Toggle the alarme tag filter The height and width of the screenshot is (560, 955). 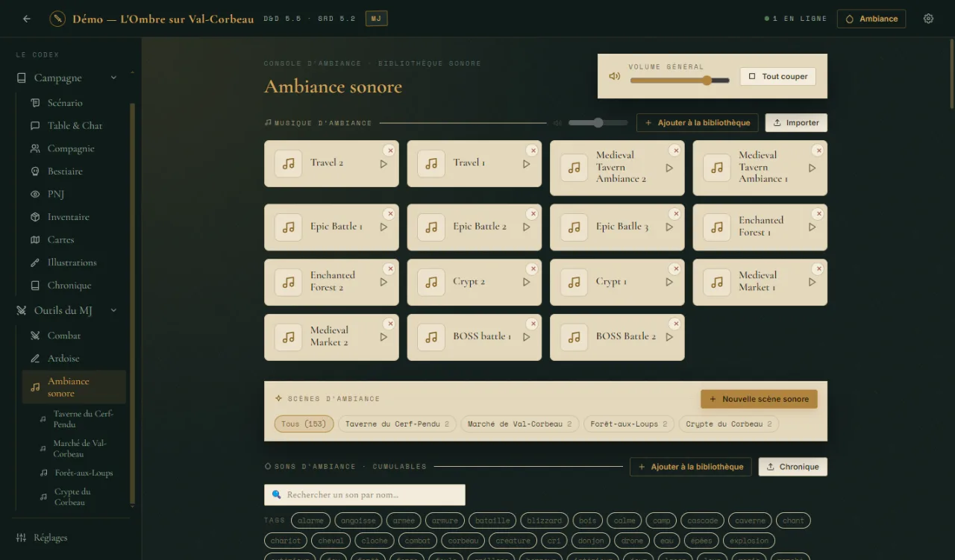pos(310,520)
